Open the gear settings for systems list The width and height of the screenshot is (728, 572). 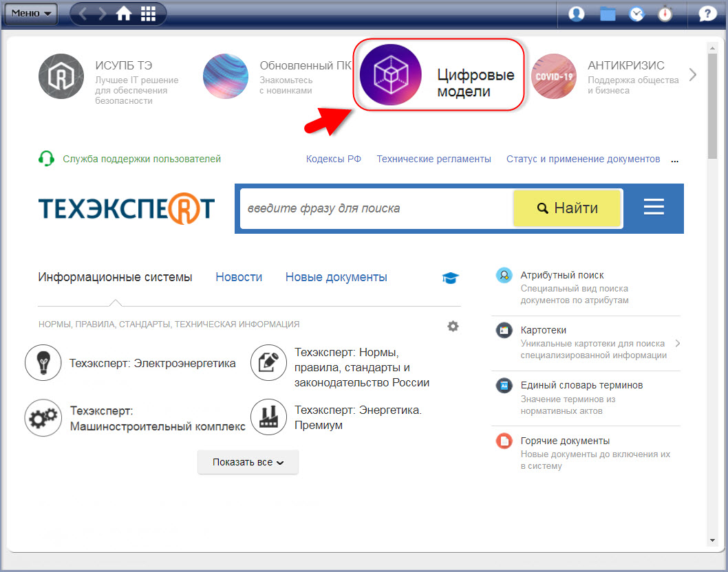coord(453,326)
